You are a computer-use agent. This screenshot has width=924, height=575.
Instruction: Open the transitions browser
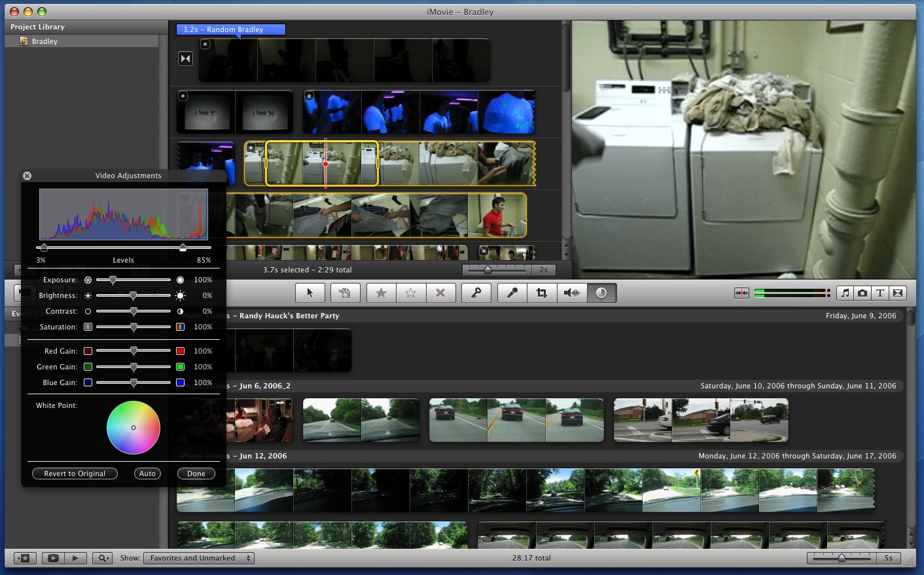[x=898, y=293]
